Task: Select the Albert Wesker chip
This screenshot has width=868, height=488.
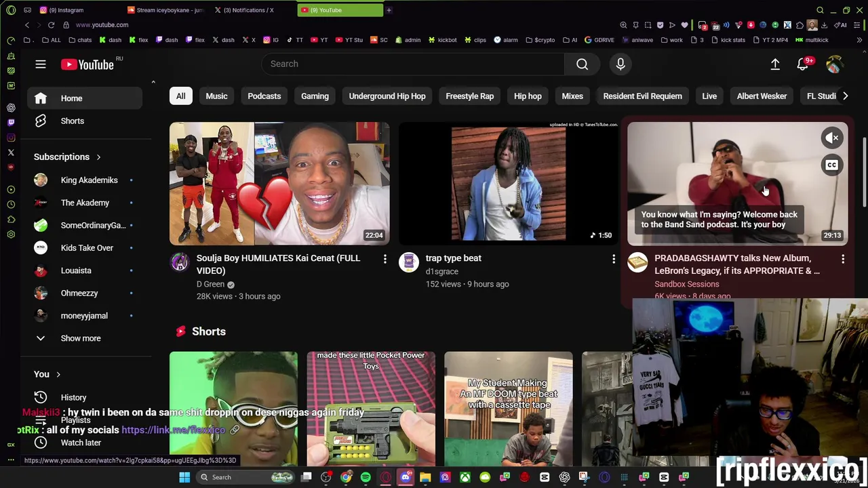Action: coord(762,96)
